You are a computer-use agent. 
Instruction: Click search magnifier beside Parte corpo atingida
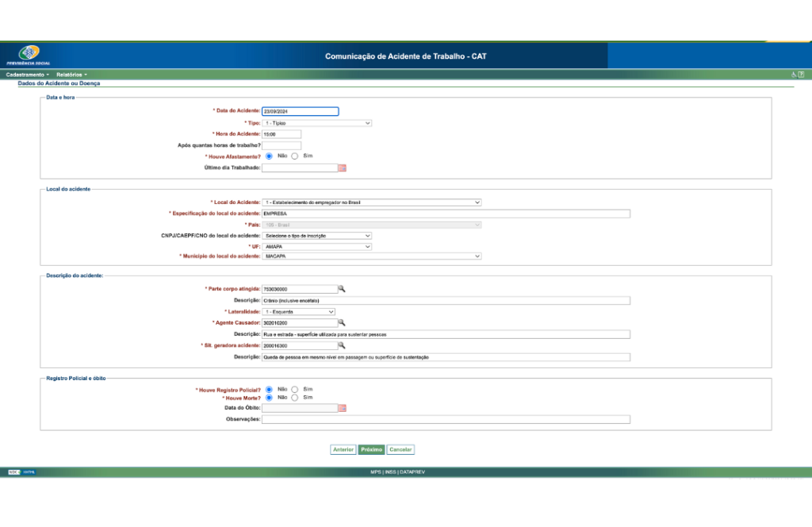[343, 289]
